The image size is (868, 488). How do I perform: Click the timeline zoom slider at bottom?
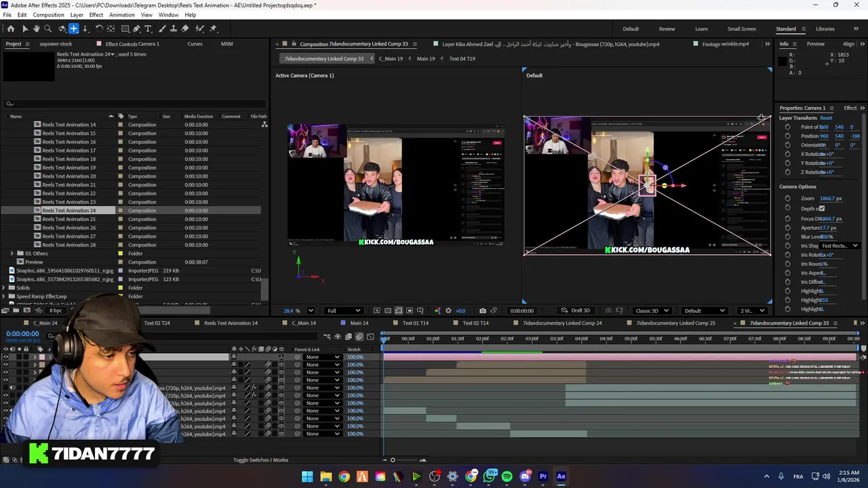tap(392, 460)
